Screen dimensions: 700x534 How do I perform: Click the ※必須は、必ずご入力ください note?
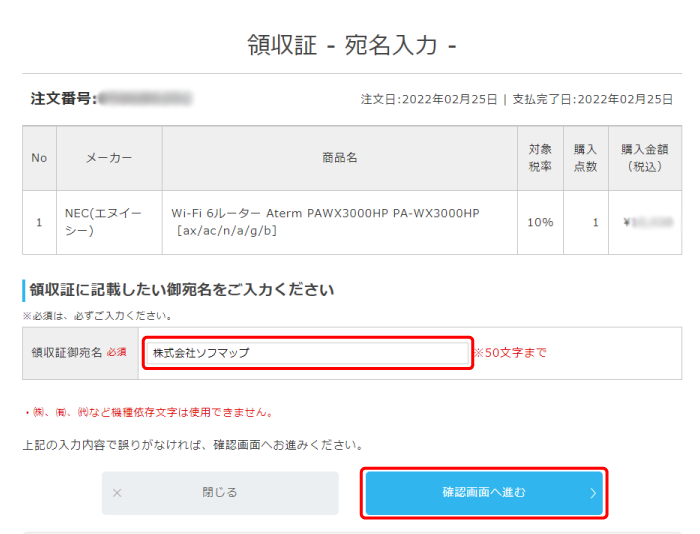98,316
